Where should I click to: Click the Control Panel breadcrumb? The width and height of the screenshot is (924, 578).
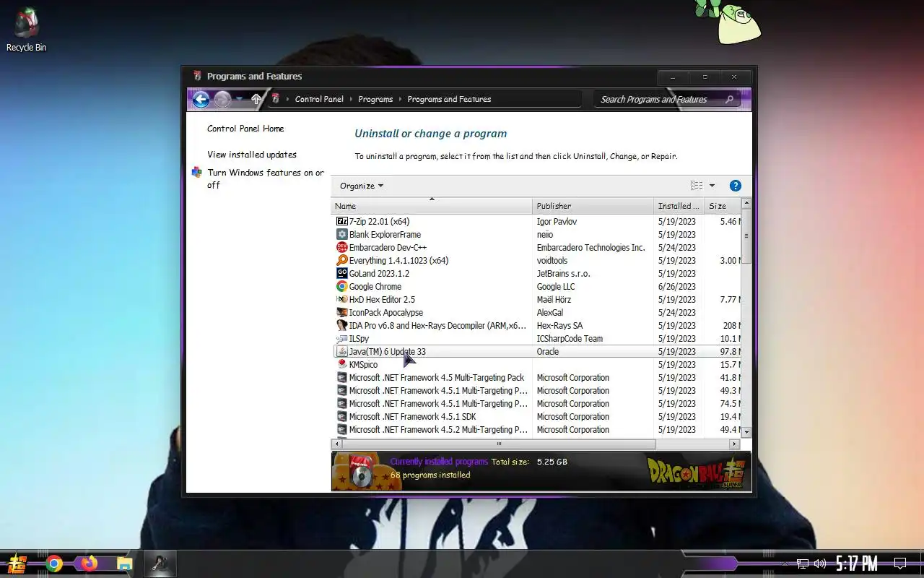pyautogui.click(x=319, y=99)
